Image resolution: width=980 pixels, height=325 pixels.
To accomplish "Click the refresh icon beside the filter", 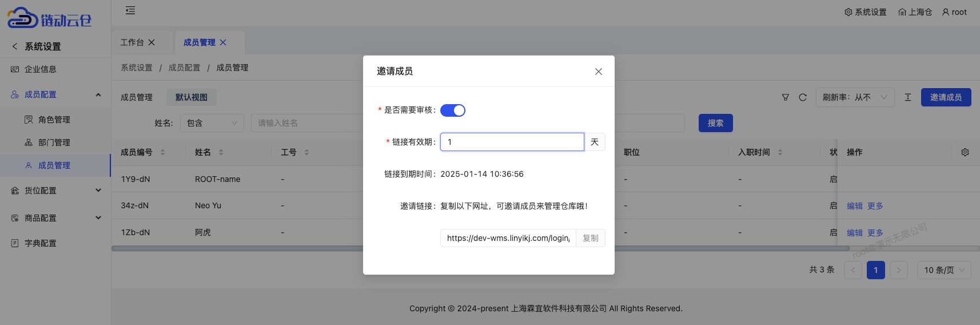I will click(x=803, y=97).
